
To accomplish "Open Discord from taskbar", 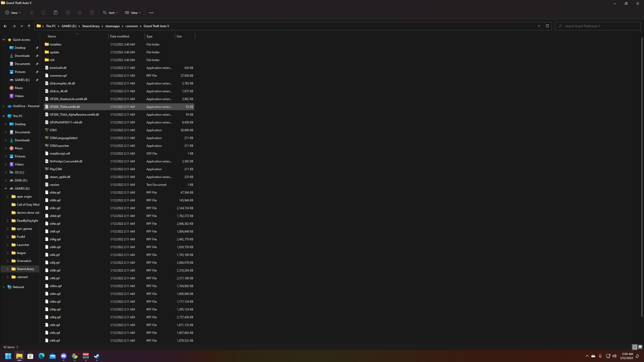I will pyautogui.click(x=64, y=356).
